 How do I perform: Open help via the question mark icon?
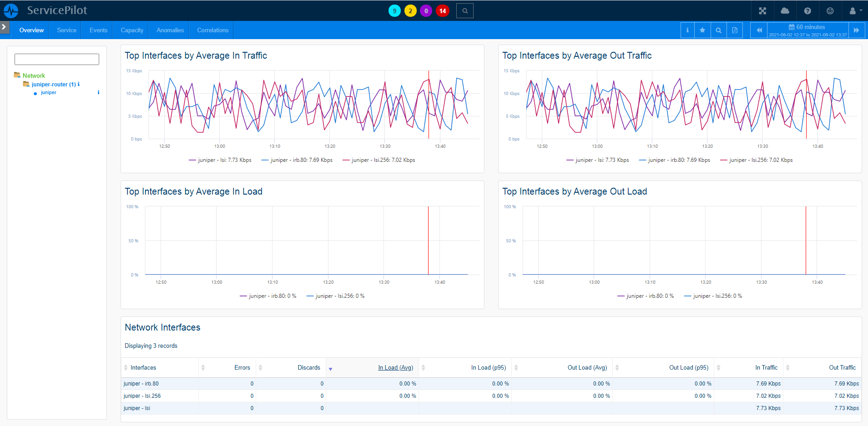point(807,11)
